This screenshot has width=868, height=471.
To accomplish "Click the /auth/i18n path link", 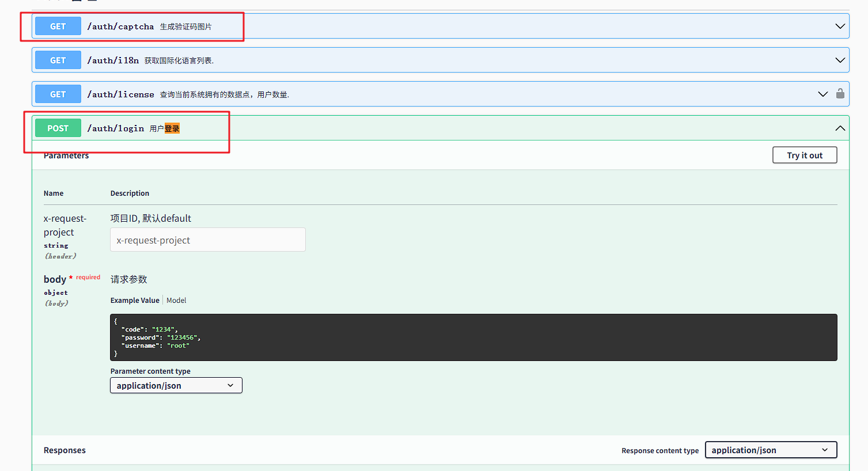I will tap(113, 60).
